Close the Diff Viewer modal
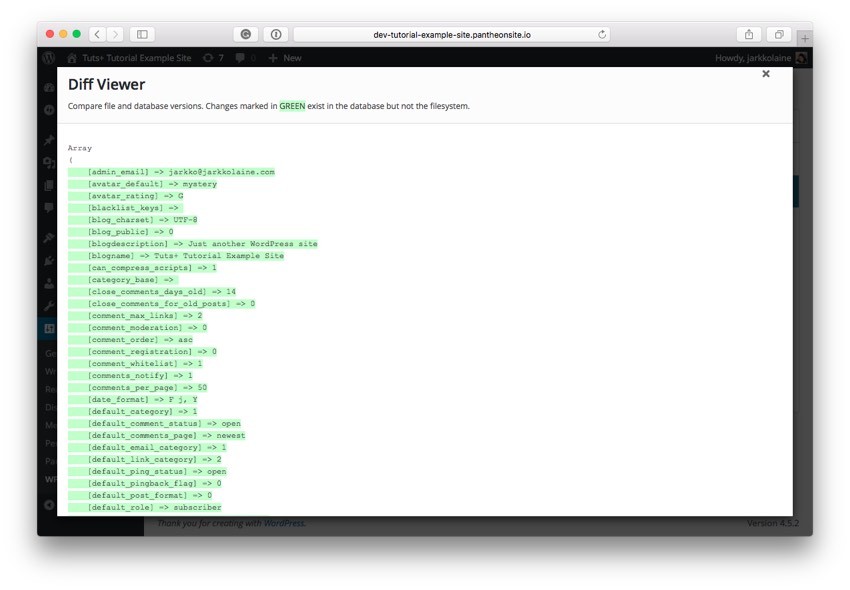Image resolution: width=850 pixels, height=590 pixels. 765,74
